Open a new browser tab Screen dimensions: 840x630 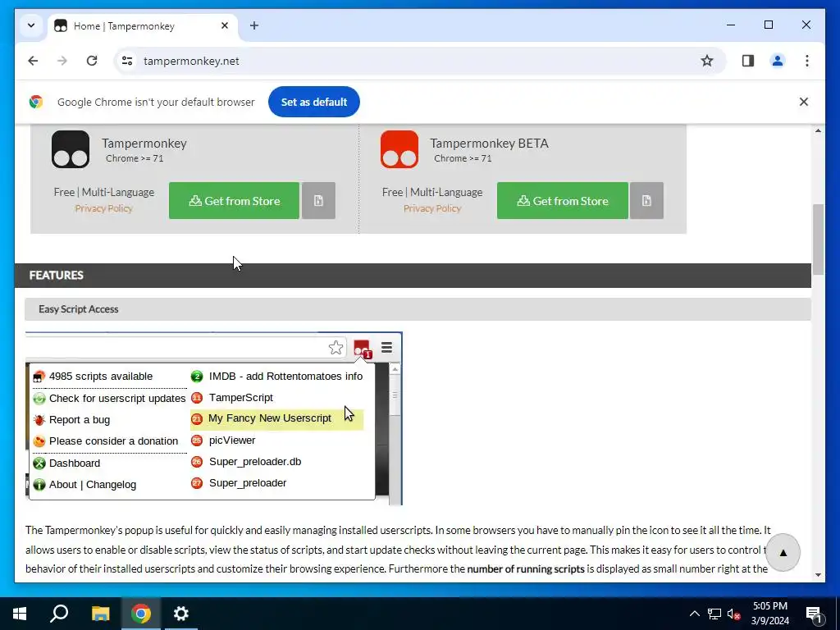point(254,25)
